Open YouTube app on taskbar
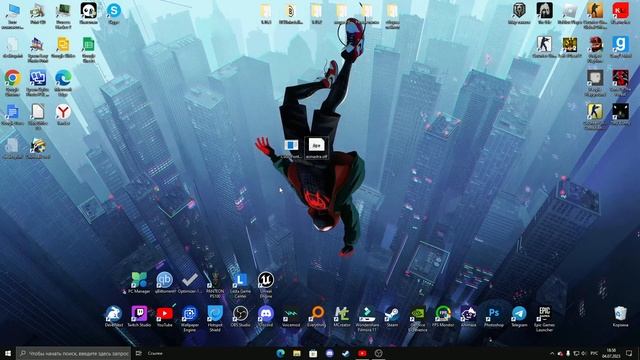The image size is (640, 360). coord(362,353)
